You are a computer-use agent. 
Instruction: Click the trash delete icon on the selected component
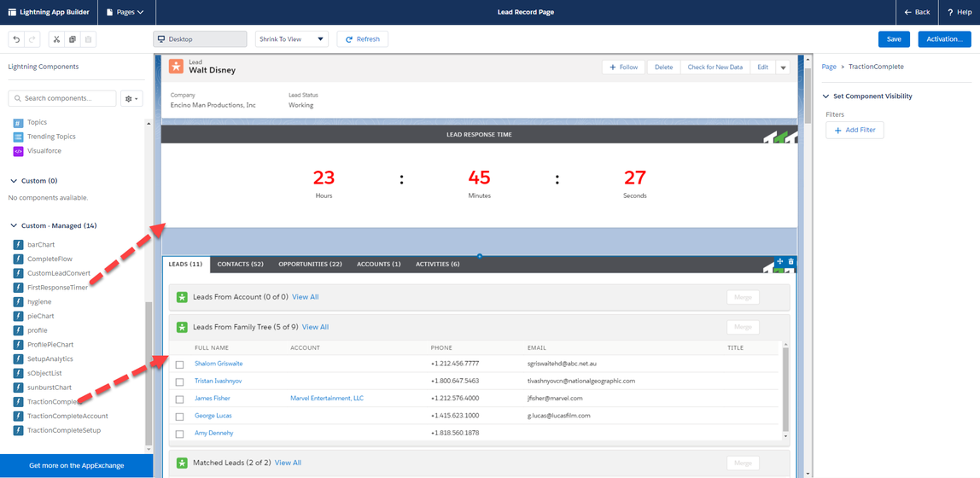click(x=791, y=261)
